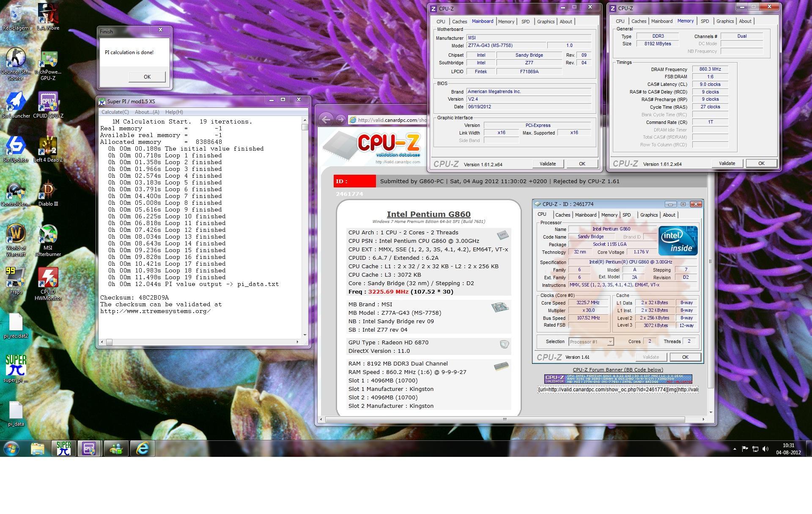The width and height of the screenshot is (812, 514).
Task: Open CPUID HWMonitor desktop shortcut
Action: click(48, 283)
